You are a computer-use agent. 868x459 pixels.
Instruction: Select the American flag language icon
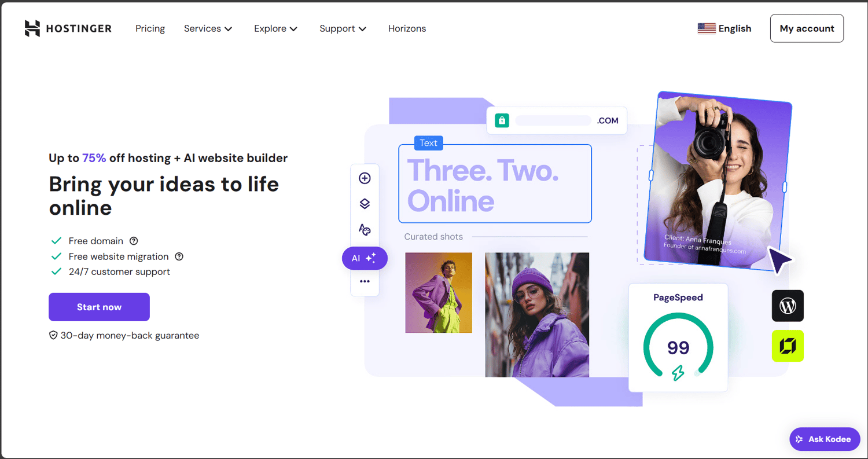(706, 27)
